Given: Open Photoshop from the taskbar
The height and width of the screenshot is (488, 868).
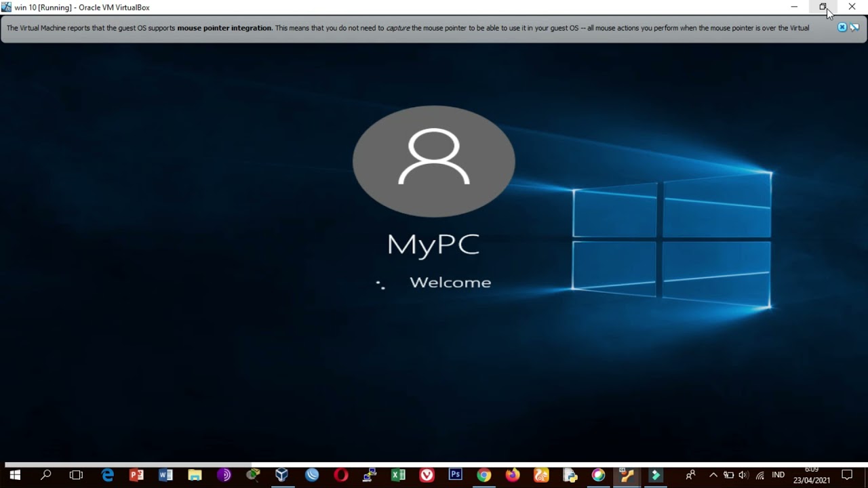Looking at the screenshot, I should coord(455,475).
